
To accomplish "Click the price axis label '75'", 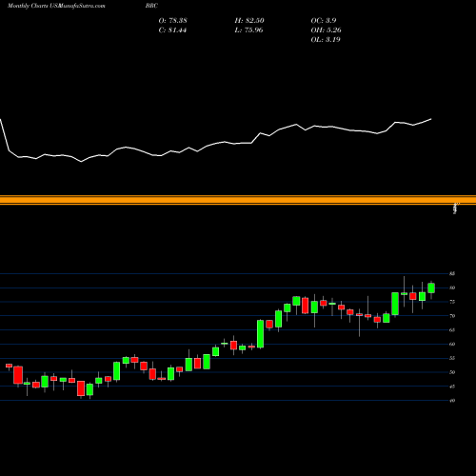I will (x=452, y=302).
